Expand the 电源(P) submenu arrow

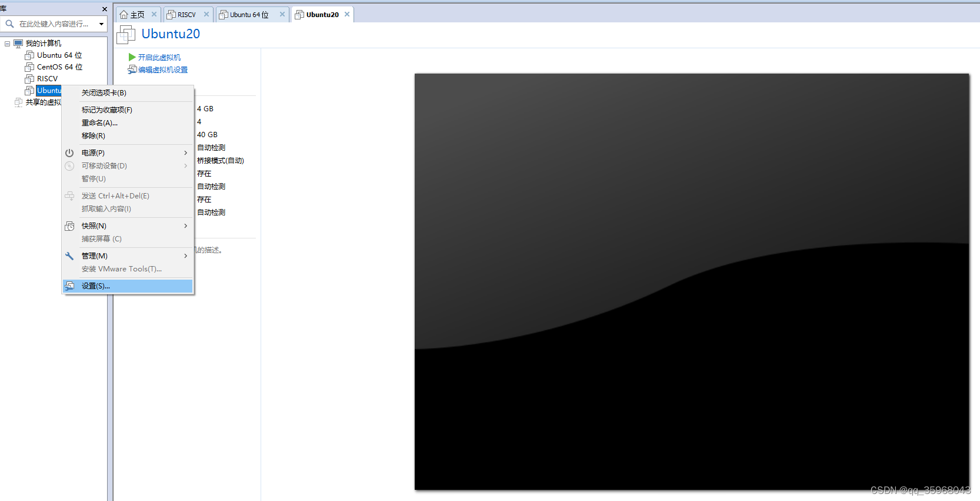pyautogui.click(x=185, y=153)
